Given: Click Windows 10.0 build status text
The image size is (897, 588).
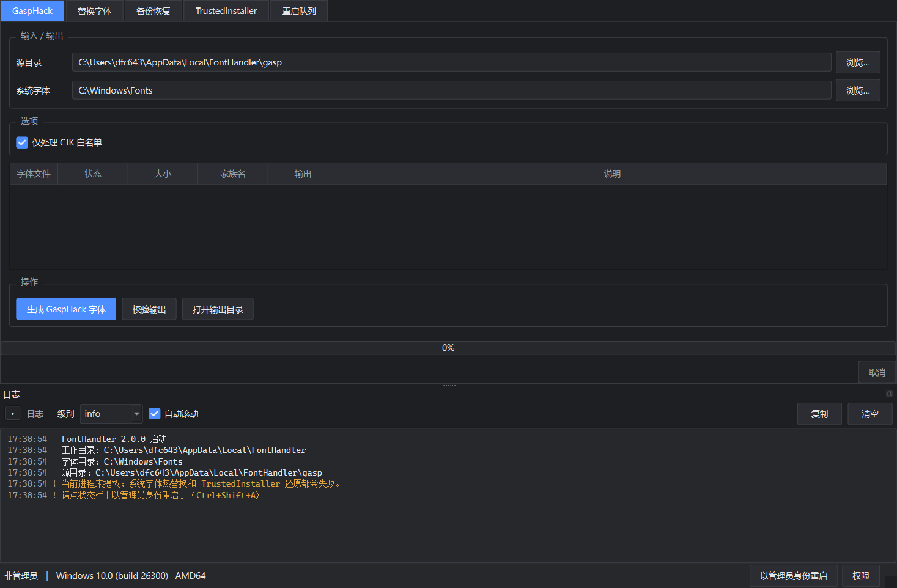Looking at the screenshot, I should [x=131, y=576].
